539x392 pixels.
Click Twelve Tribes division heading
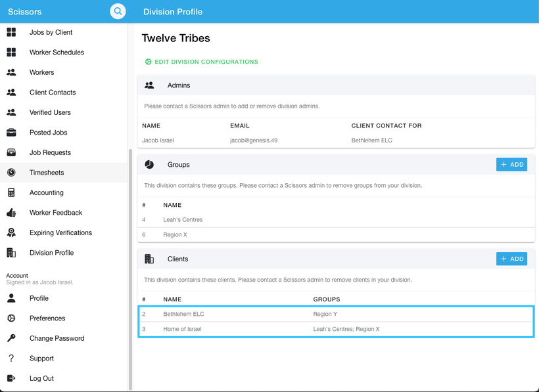176,38
